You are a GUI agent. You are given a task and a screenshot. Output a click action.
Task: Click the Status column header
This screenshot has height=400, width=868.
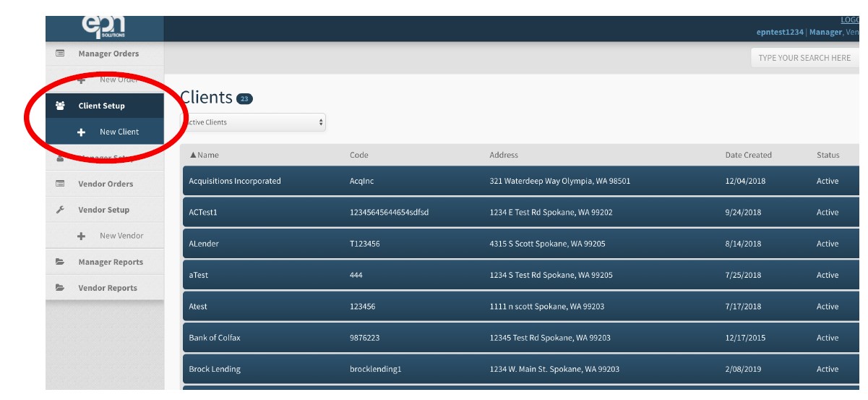tap(828, 155)
